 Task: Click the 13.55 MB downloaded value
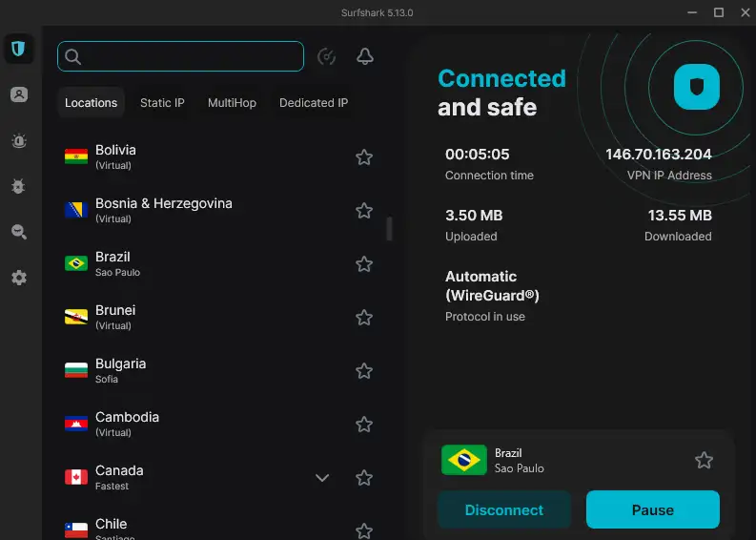coord(680,216)
